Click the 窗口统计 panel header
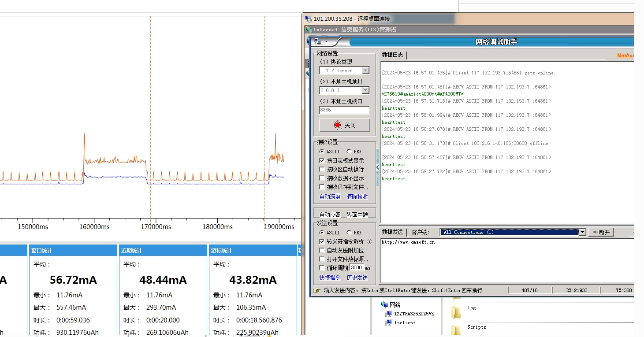Viewport: 644px width, 337px height. point(73,250)
